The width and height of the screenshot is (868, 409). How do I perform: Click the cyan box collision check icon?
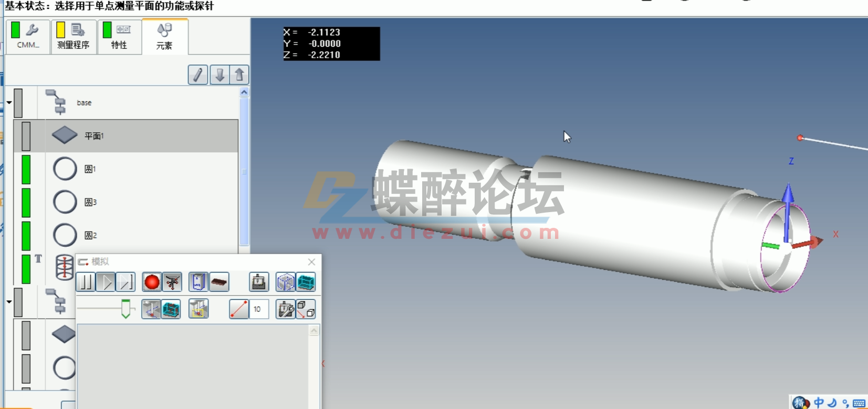(x=171, y=309)
